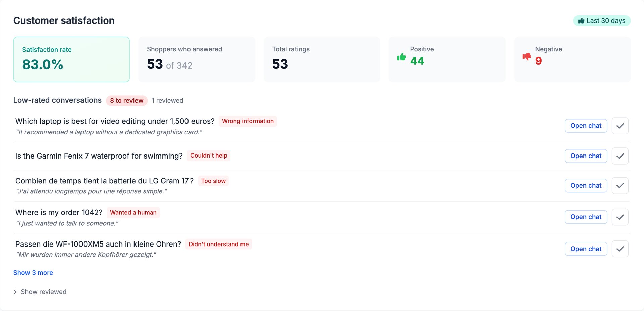Viewport: 644px width, 311px height.
Task: Mark the Garmin Fenix 7 conversation reviewed
Action: pos(620,156)
